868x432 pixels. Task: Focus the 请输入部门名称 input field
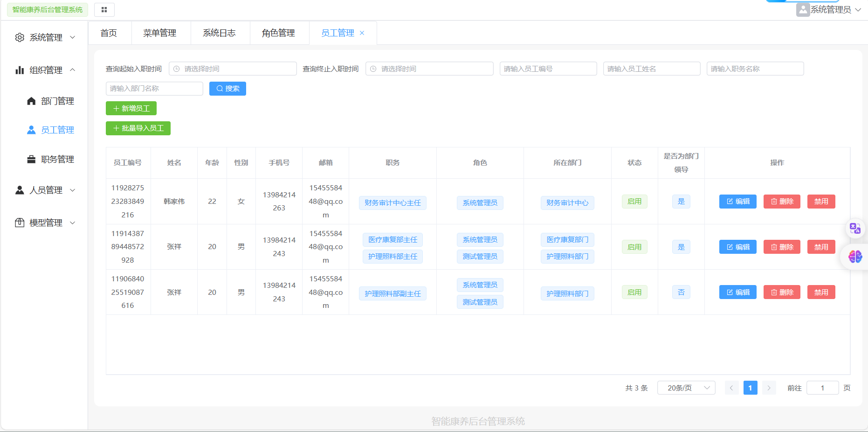point(154,89)
